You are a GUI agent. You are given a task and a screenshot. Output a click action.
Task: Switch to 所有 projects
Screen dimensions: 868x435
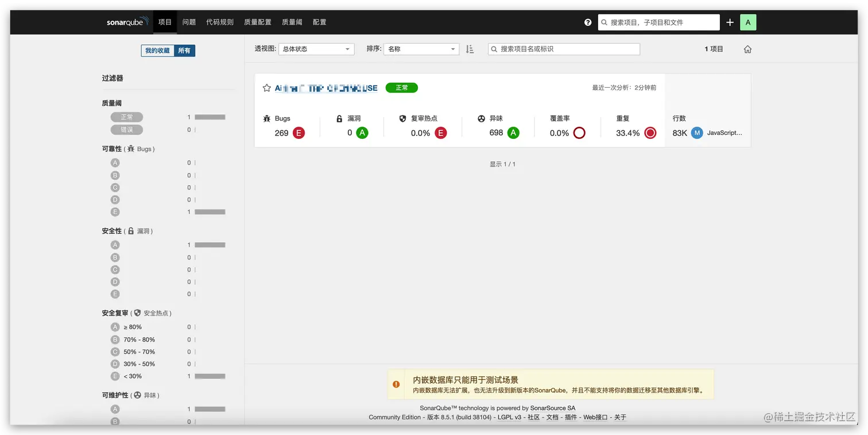[184, 51]
